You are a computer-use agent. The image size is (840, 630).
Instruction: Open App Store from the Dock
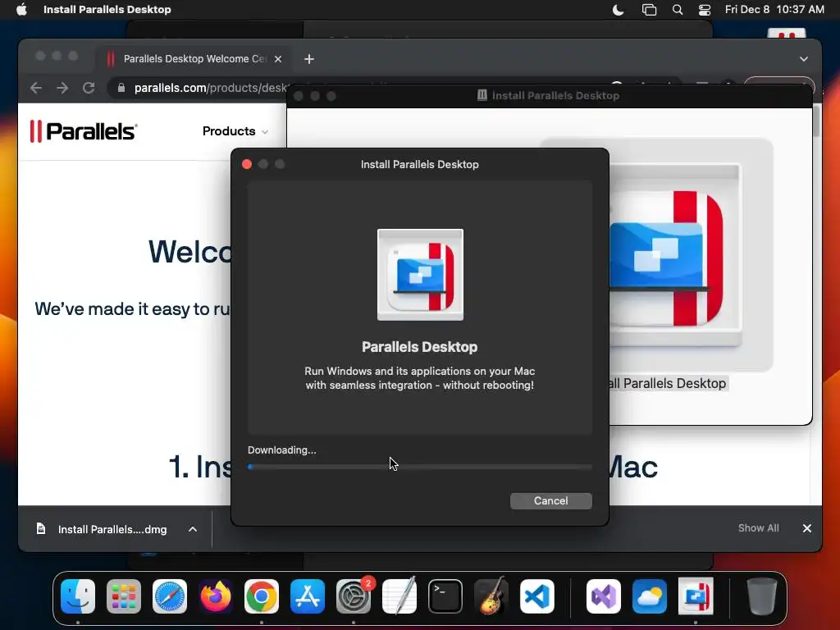coord(308,596)
